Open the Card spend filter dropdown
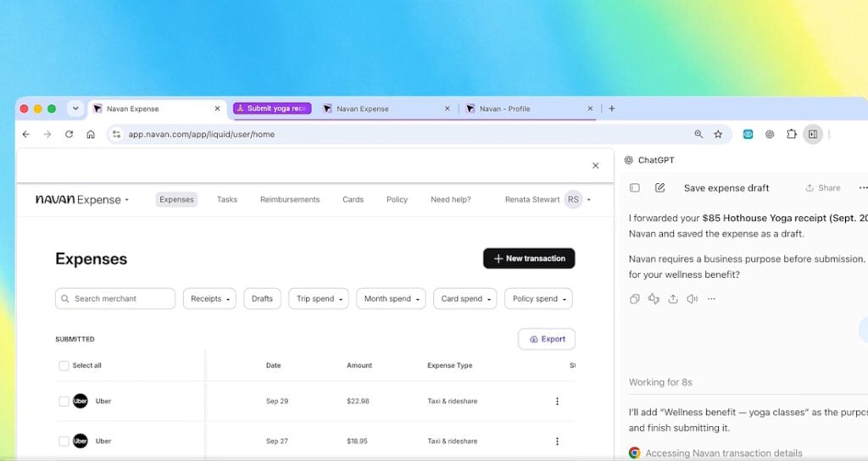This screenshot has height=461, width=868. (x=465, y=299)
